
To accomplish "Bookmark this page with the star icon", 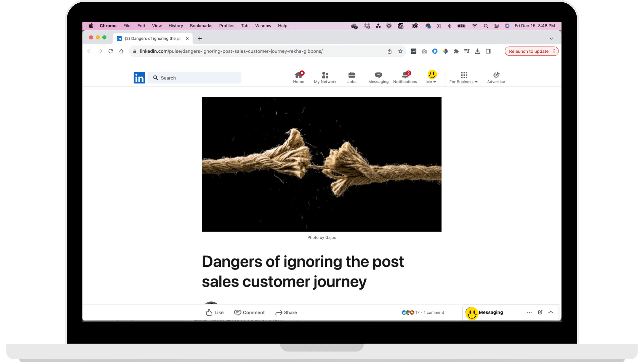I will pos(400,51).
